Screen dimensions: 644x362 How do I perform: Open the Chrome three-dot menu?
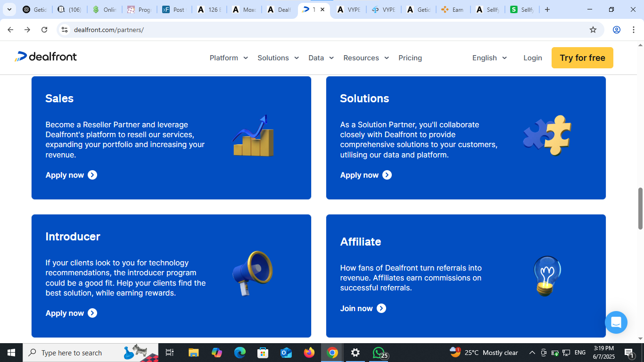(x=634, y=30)
